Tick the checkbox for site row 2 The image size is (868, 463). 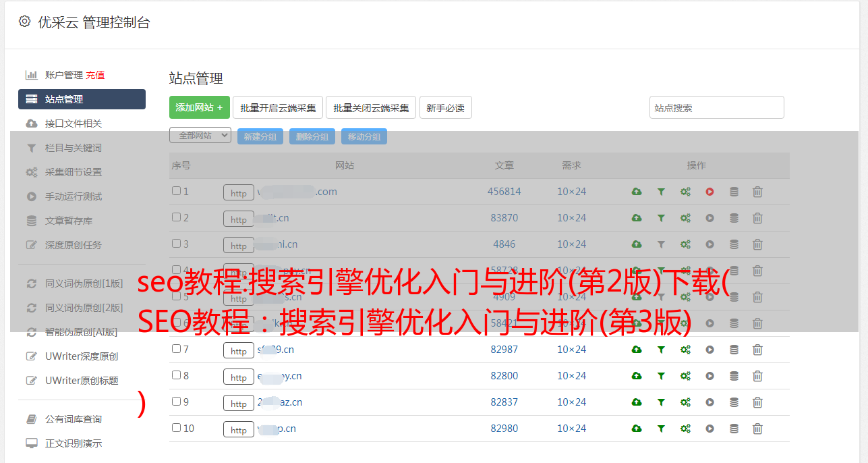(x=176, y=217)
